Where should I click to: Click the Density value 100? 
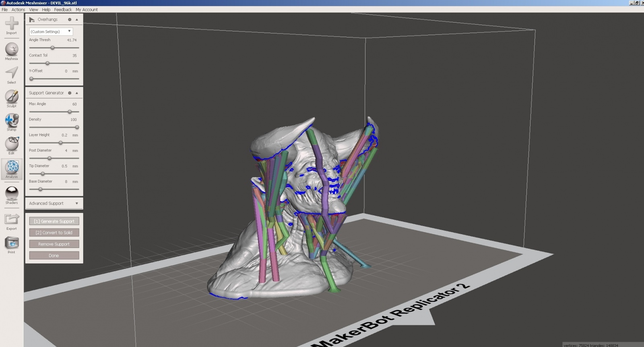pyautogui.click(x=73, y=120)
